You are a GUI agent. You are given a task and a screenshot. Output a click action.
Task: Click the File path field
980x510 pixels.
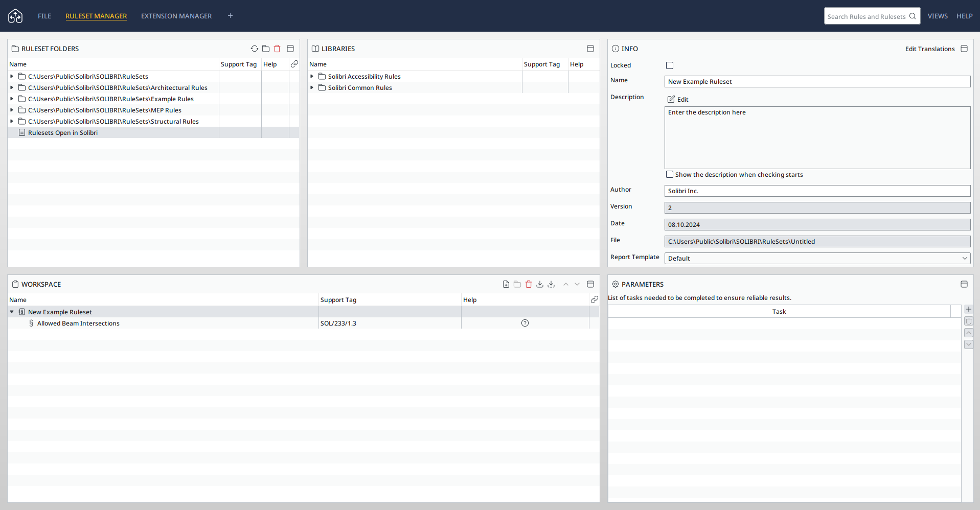tap(817, 241)
